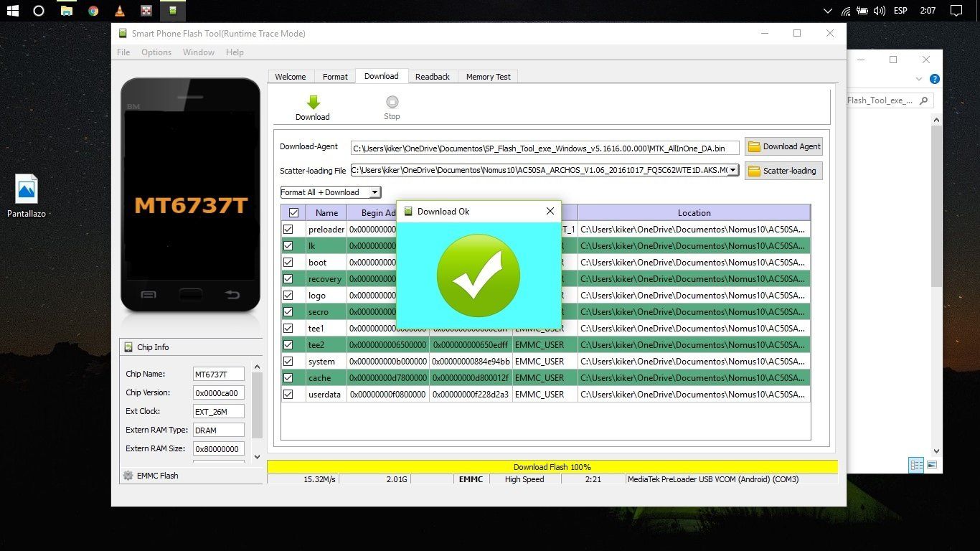Open File Explorer from the taskbar
The image size is (980, 551).
(66, 11)
